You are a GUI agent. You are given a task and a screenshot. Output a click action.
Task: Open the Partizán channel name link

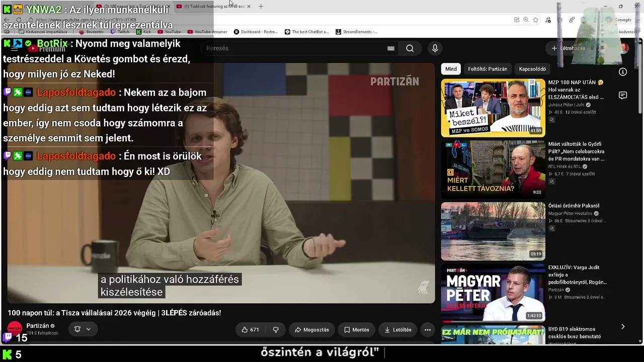(x=38, y=326)
